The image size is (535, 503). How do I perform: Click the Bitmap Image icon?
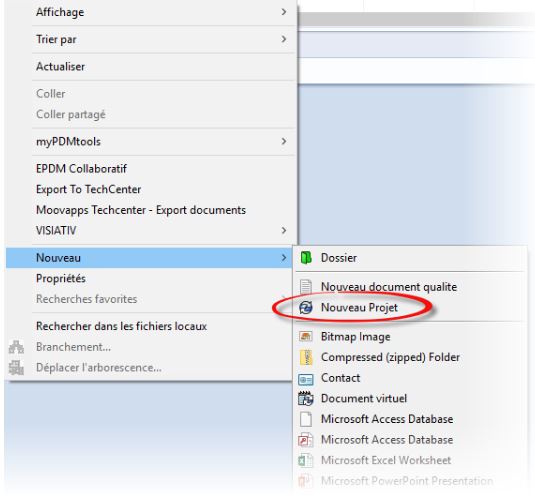(x=306, y=336)
